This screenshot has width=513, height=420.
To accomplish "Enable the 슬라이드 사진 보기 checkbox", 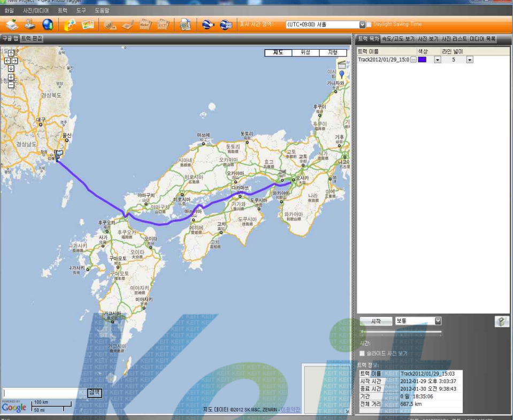I will [x=363, y=353].
